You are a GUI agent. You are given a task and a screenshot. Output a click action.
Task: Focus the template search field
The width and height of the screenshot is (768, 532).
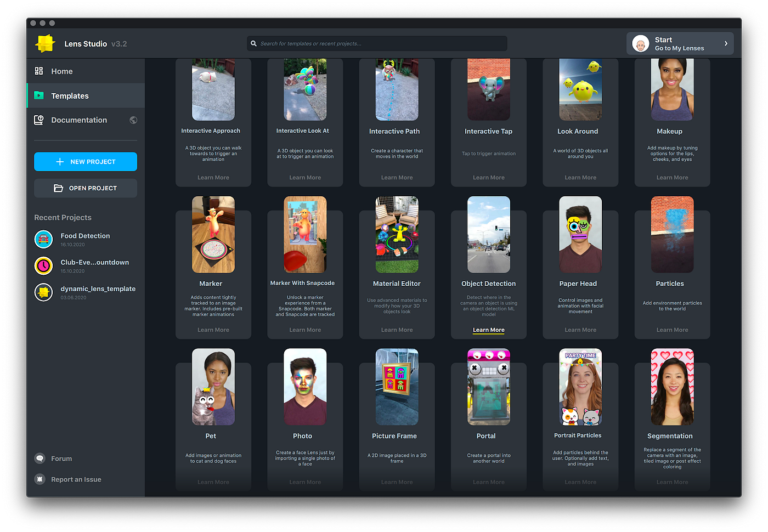pyautogui.click(x=377, y=43)
